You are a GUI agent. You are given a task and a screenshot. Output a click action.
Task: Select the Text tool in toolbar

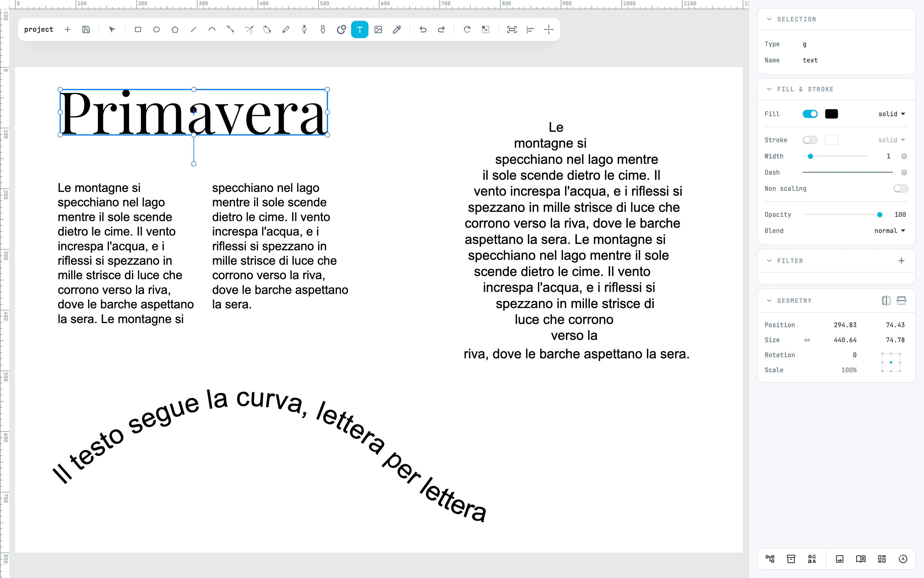point(359,29)
